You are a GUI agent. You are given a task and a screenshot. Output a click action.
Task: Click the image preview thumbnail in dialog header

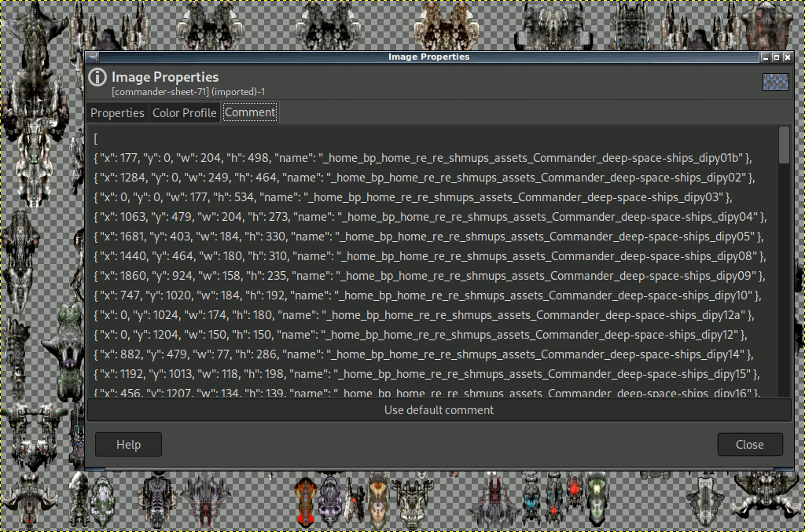[x=775, y=83]
